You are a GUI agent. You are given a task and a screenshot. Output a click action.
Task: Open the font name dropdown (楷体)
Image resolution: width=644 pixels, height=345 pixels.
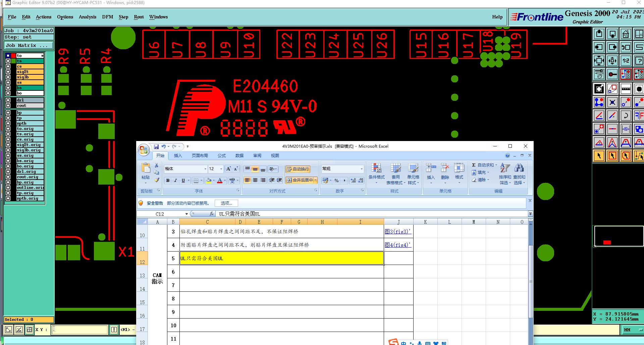(205, 169)
